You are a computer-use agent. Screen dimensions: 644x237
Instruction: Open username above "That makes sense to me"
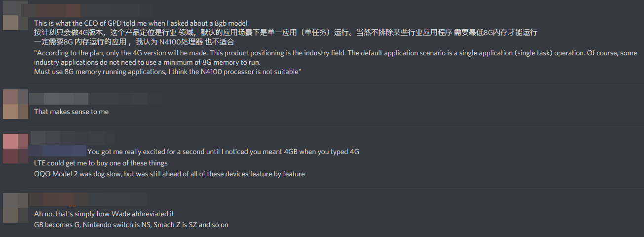click(x=94, y=99)
